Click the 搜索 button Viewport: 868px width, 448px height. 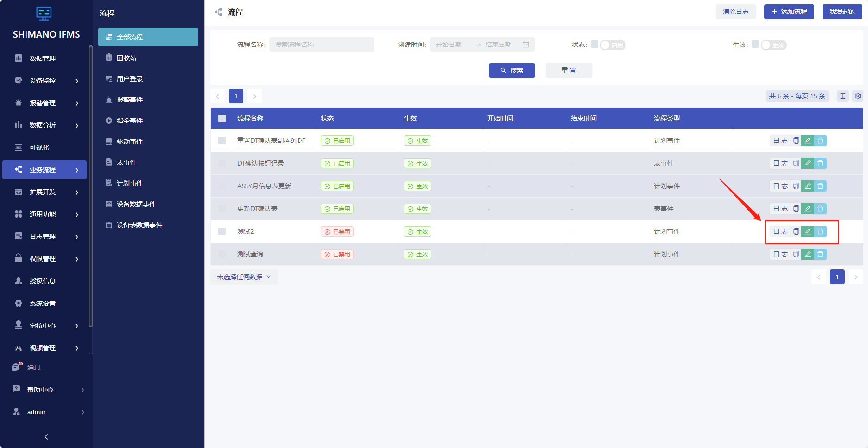click(512, 70)
